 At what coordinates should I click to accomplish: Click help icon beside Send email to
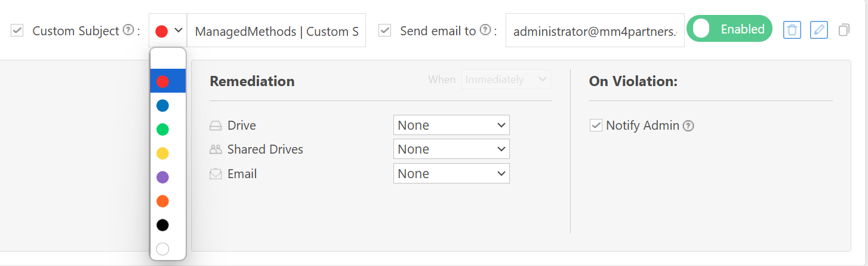[485, 30]
